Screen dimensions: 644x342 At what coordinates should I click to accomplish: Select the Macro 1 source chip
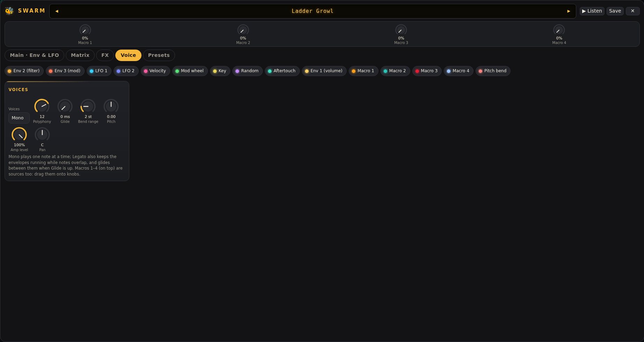(363, 71)
